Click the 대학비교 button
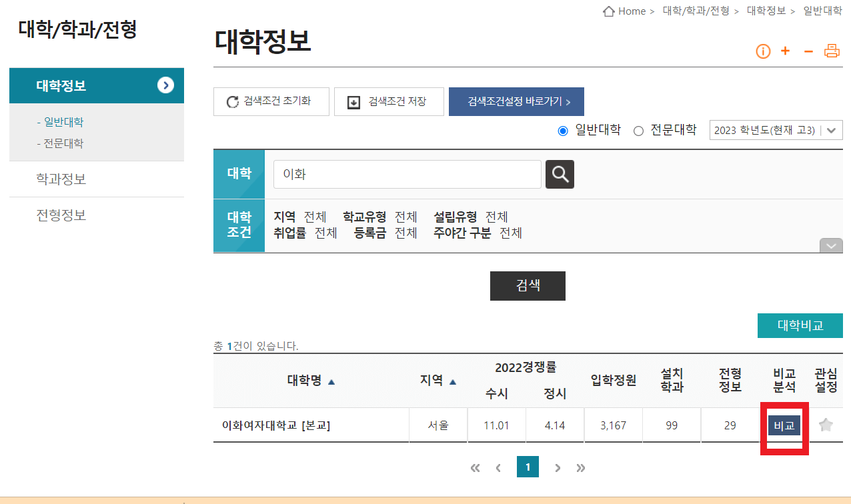The width and height of the screenshot is (851, 504). click(x=800, y=325)
